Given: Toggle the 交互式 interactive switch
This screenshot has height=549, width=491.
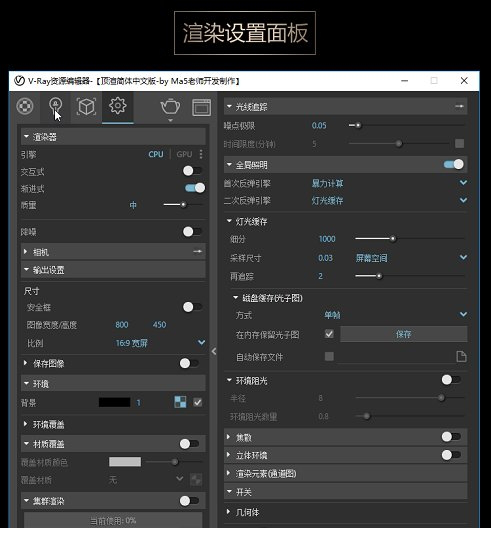Looking at the screenshot, I should [192, 171].
